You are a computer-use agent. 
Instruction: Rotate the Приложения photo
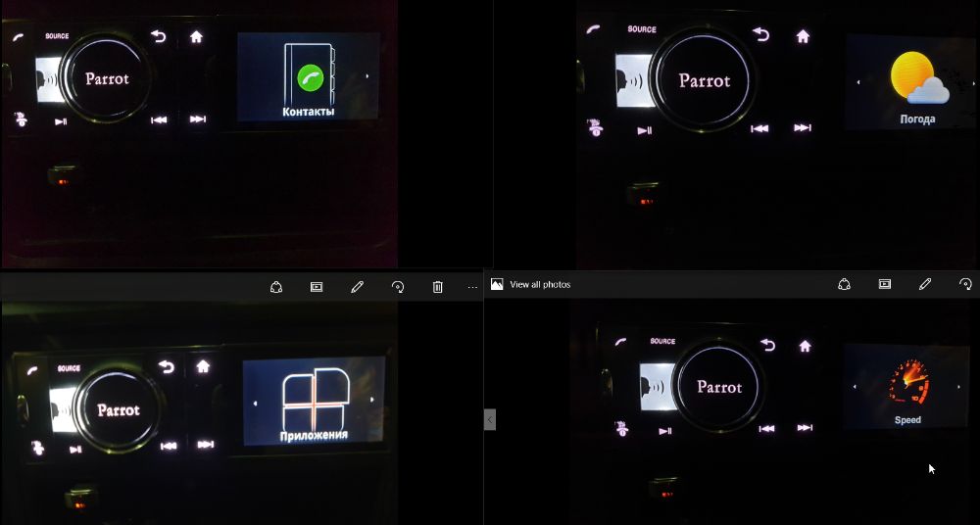click(x=398, y=287)
